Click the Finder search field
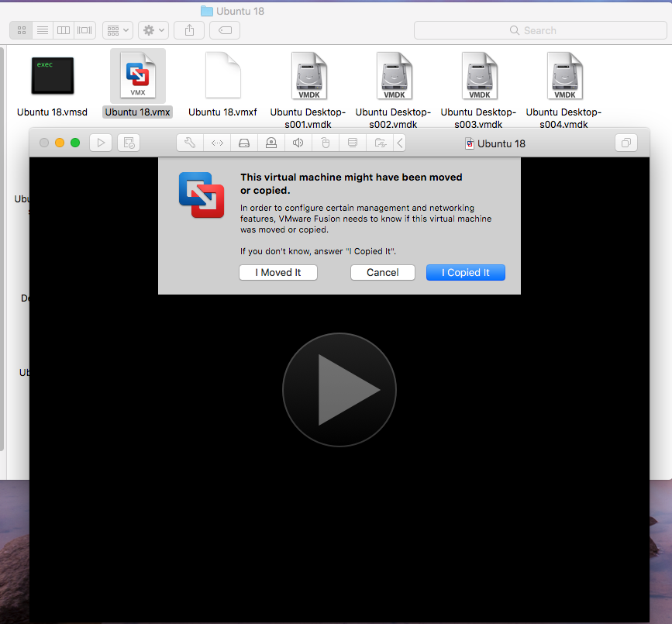This screenshot has width=672, height=624. point(540,30)
